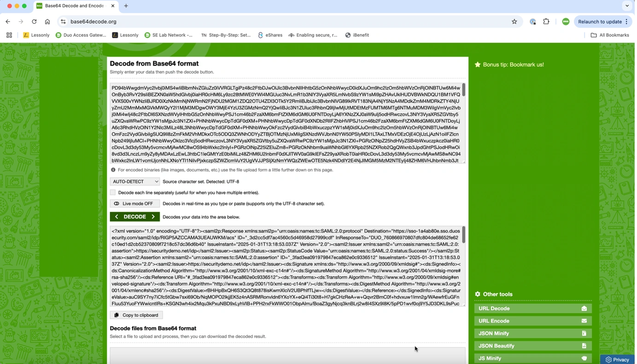Open the tab search chevron at top right
Image resolution: width=637 pixels, height=364 pixels.
pyautogui.click(x=626, y=6)
